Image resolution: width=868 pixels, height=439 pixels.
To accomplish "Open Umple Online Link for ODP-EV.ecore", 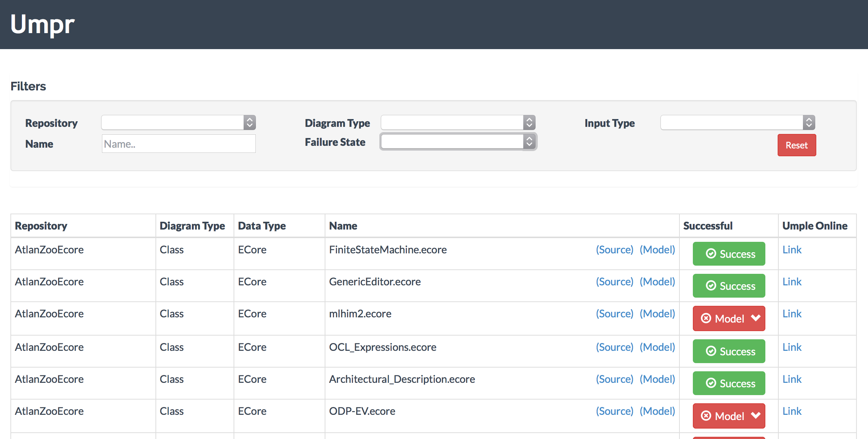I will [792, 411].
